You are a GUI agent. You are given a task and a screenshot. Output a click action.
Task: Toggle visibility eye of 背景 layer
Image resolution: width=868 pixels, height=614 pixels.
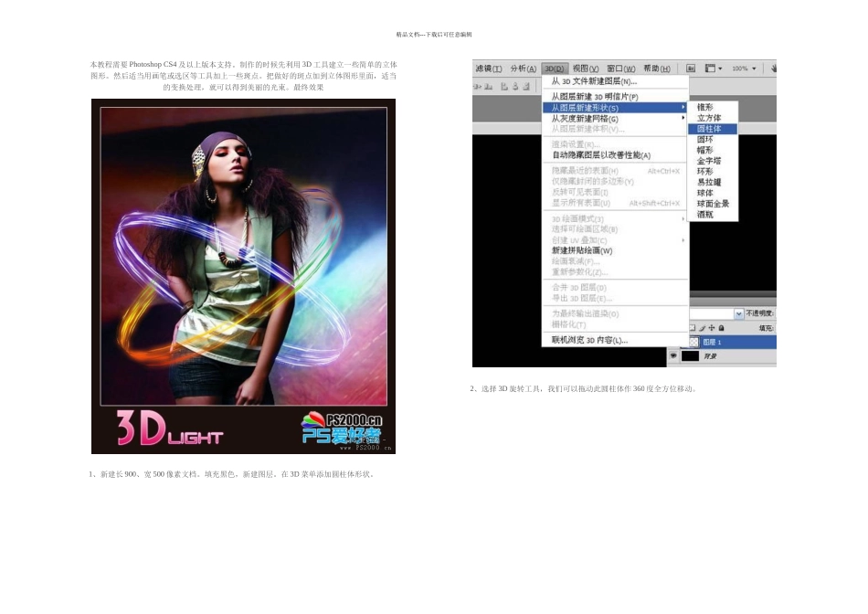[673, 355]
